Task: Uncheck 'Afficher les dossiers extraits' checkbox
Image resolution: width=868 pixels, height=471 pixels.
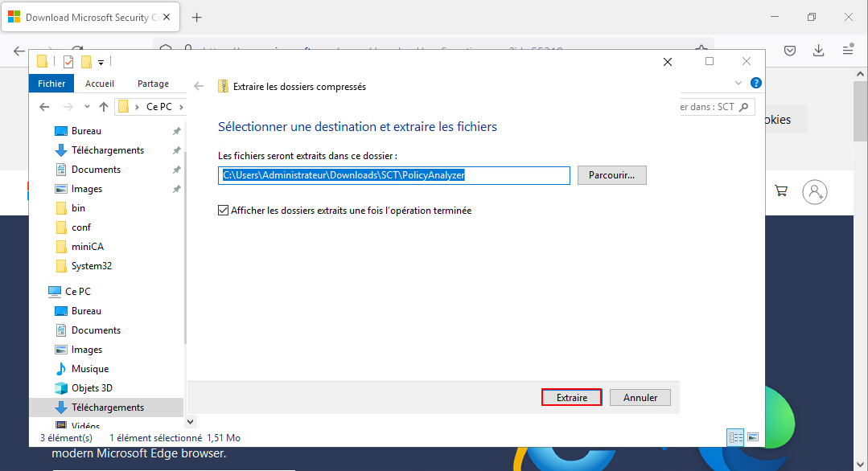Action: 224,211
